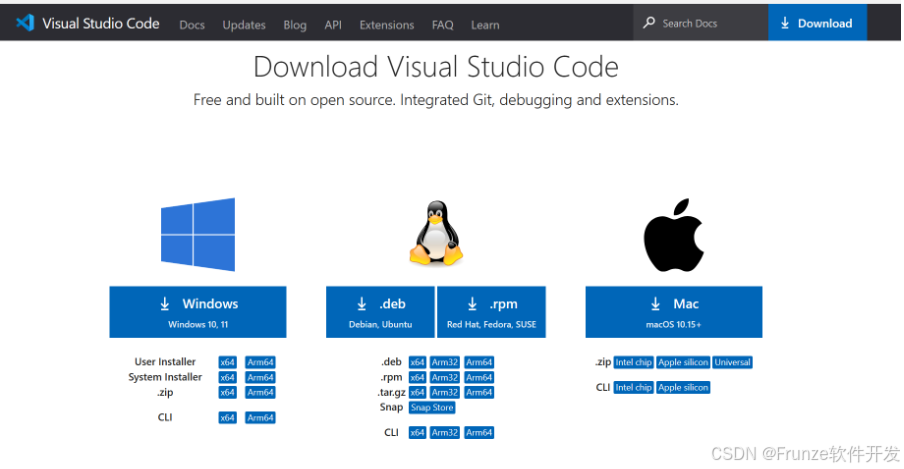Viewport: 904px width, 469px height.
Task: Download the Windows 10, 11 installer
Action: [198, 312]
